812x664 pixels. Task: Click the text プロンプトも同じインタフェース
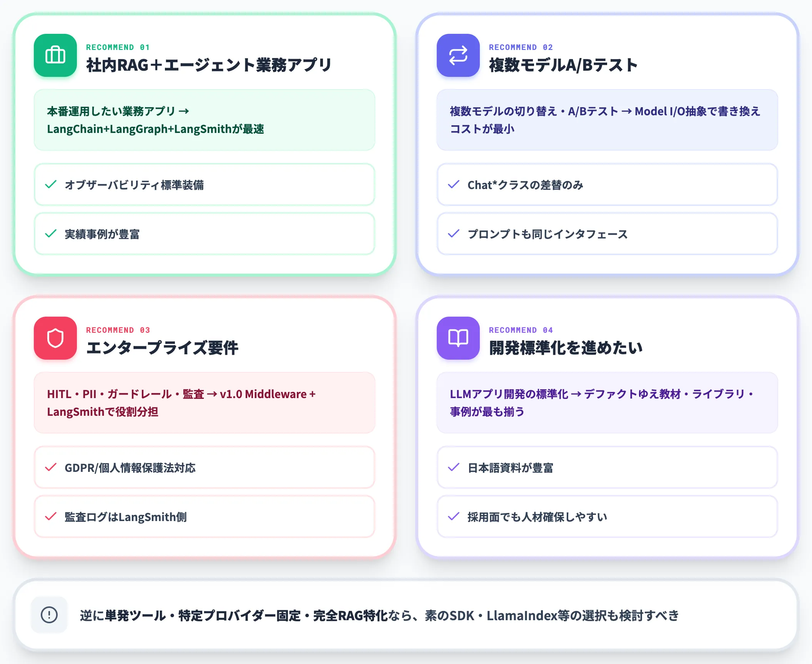pyautogui.click(x=547, y=234)
